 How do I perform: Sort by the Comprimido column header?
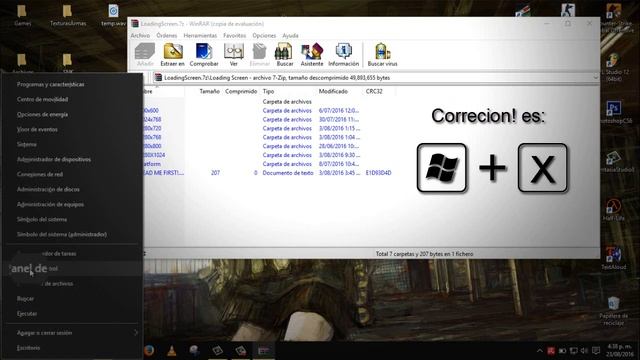pyautogui.click(x=240, y=91)
